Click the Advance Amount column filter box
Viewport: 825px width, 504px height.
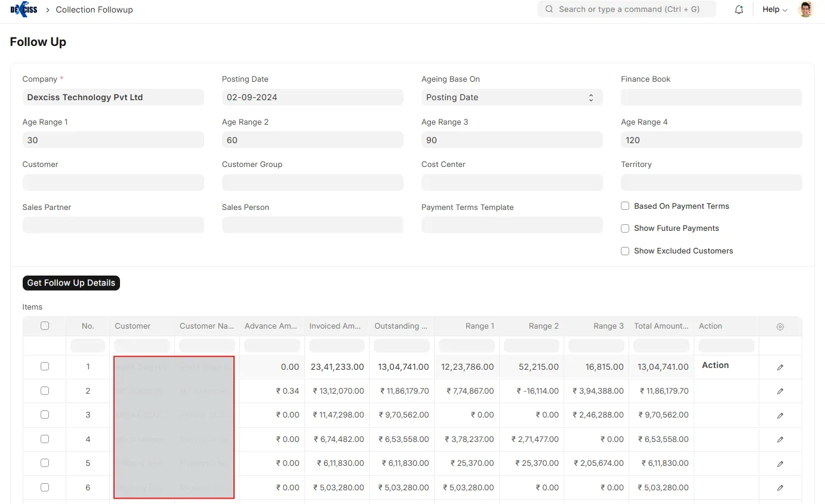tap(272, 345)
